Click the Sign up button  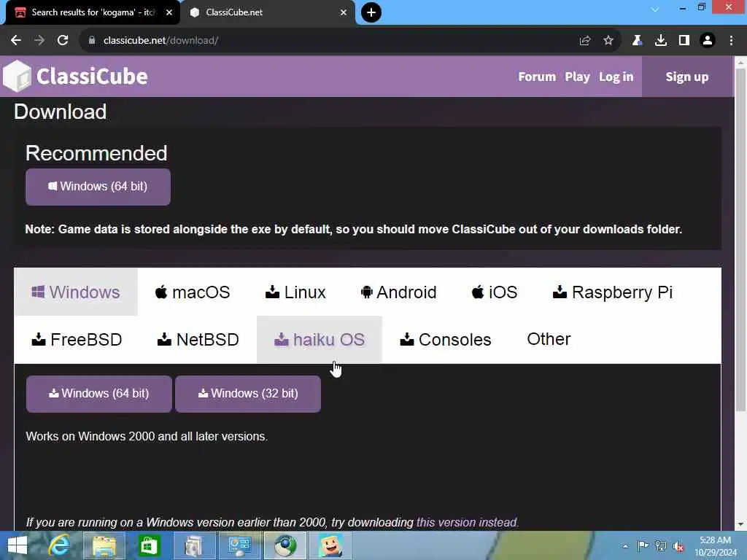[x=686, y=77]
